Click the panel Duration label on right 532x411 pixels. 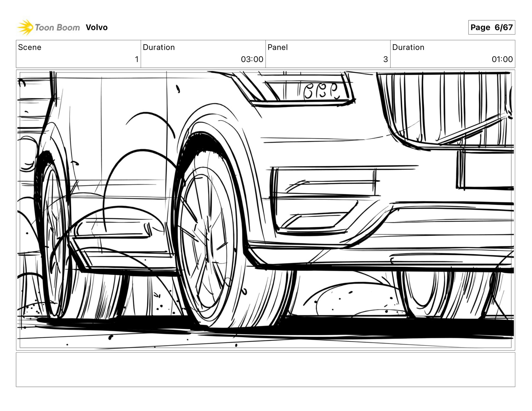[x=408, y=47]
